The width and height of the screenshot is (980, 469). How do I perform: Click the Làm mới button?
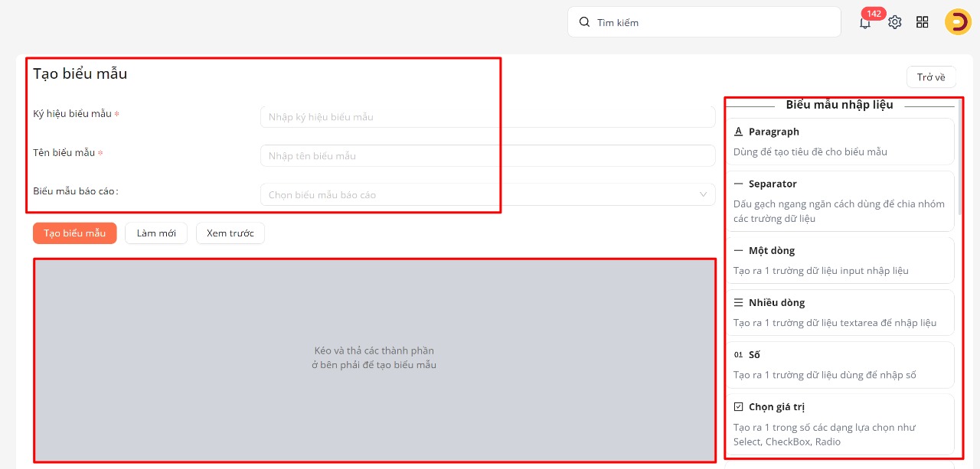click(156, 233)
